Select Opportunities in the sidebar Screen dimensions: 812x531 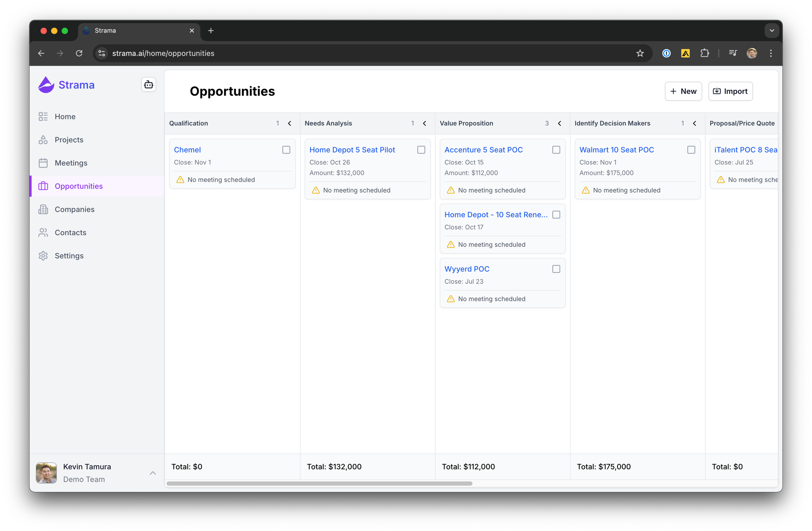78,186
